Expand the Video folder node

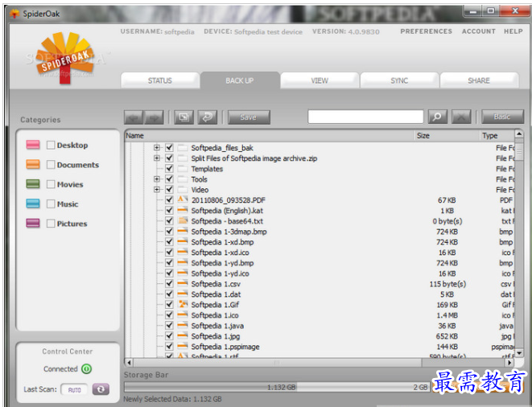coord(157,190)
